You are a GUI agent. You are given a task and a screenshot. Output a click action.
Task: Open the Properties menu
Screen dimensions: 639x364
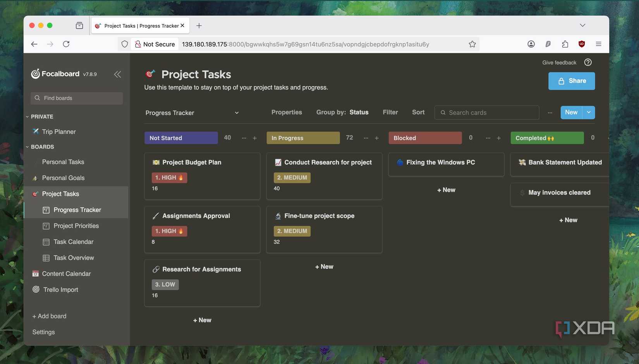point(287,112)
